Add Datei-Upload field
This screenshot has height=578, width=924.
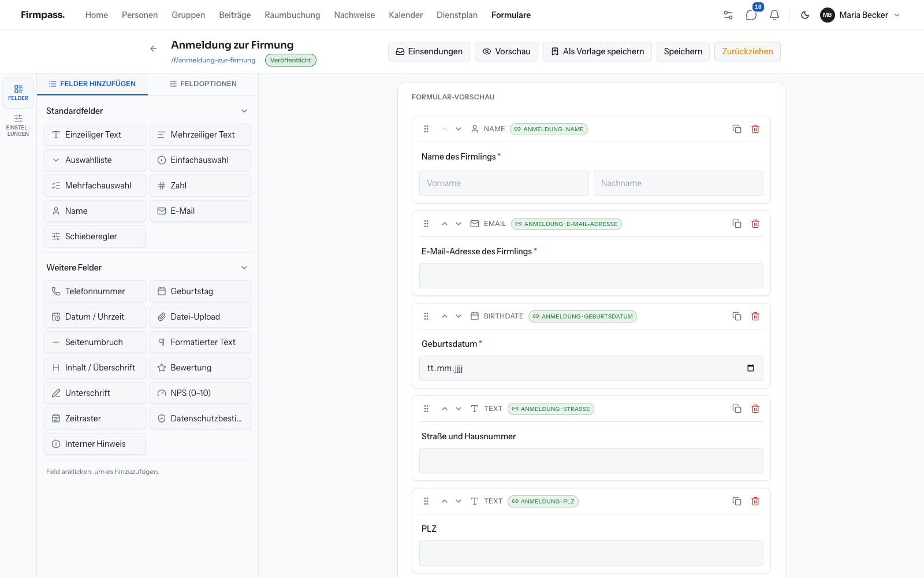click(x=200, y=317)
